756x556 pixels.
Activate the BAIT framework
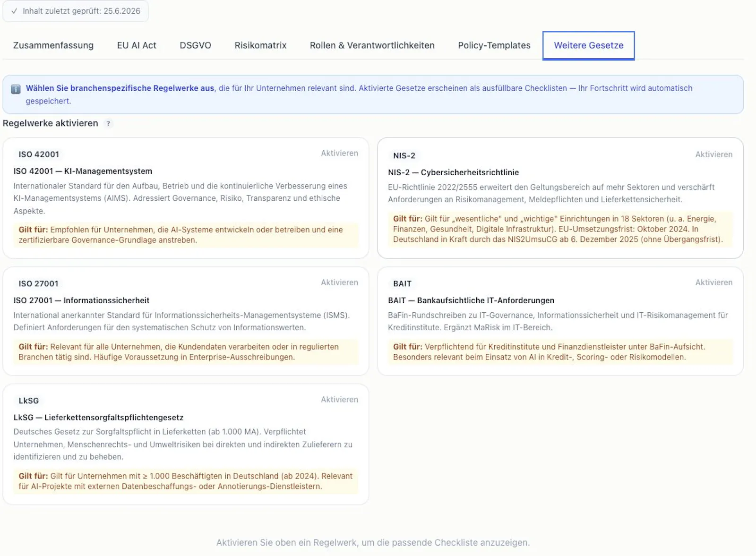(x=713, y=282)
